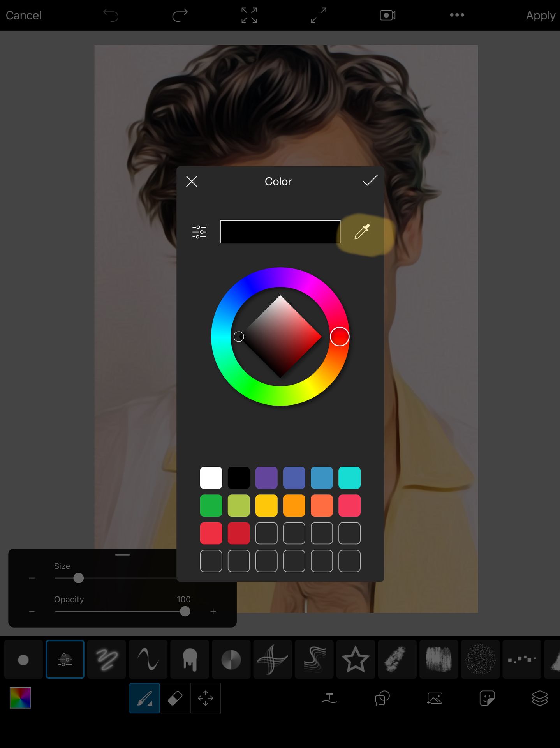The height and width of the screenshot is (748, 560).
Task: Select the black color swatch
Action: point(239,478)
